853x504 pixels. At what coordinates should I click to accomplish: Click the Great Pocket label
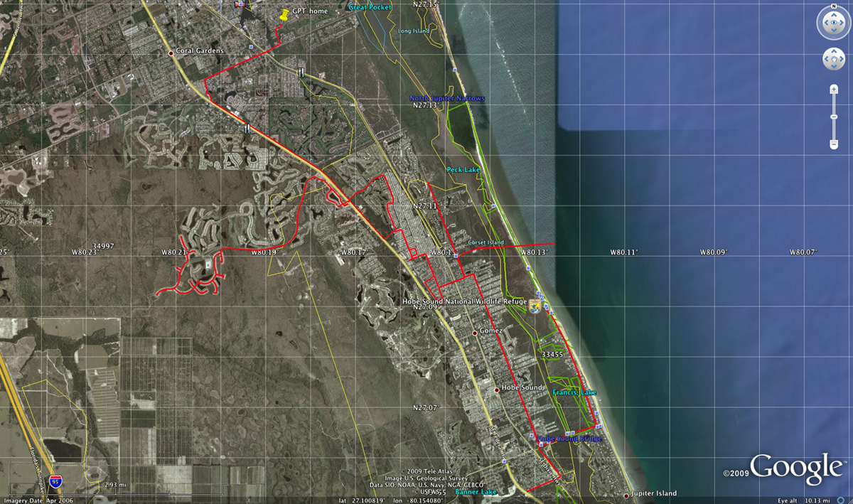(x=370, y=7)
